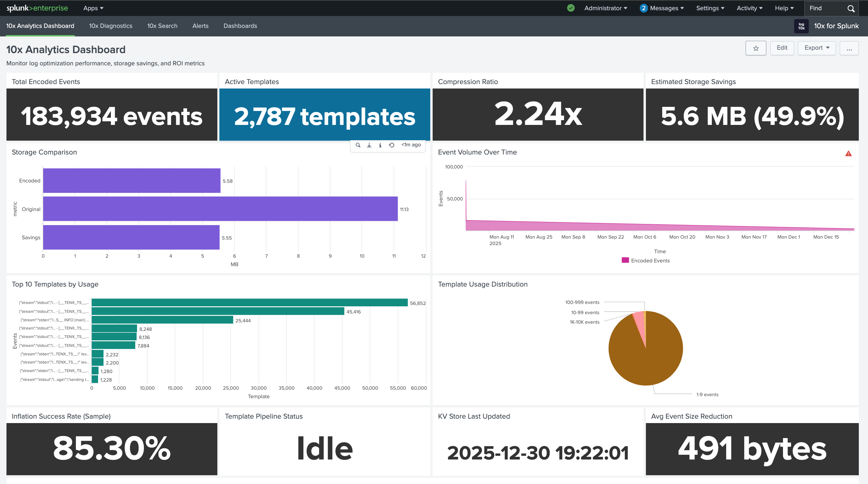Click the green health status check icon
Viewport: 868px width, 484px height.
pos(571,8)
